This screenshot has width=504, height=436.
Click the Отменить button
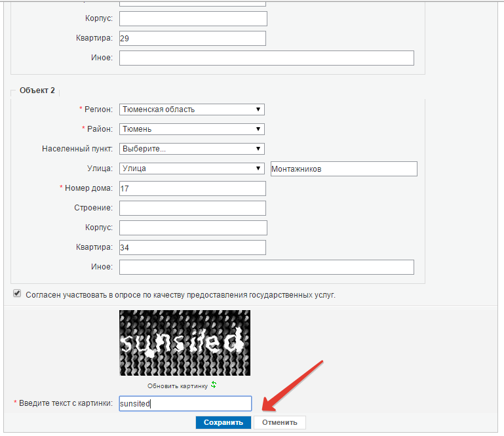[x=280, y=422]
